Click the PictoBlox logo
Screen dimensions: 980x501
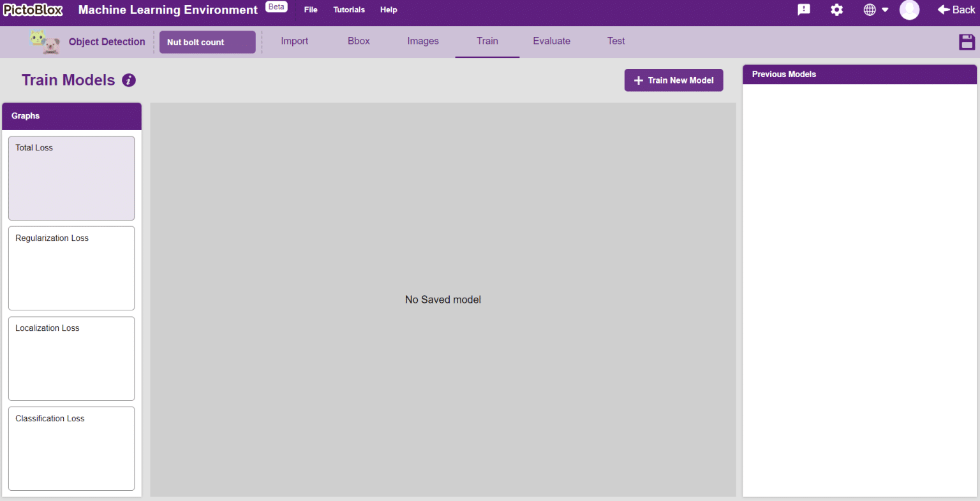(x=33, y=10)
